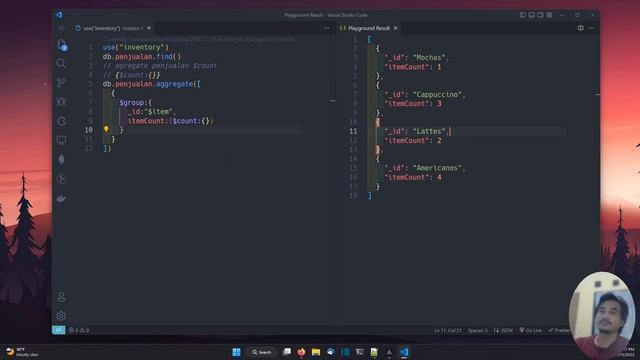This screenshot has width=640, height=360.
Task: Open the terminal icon on taskbar
Action: coord(360,352)
